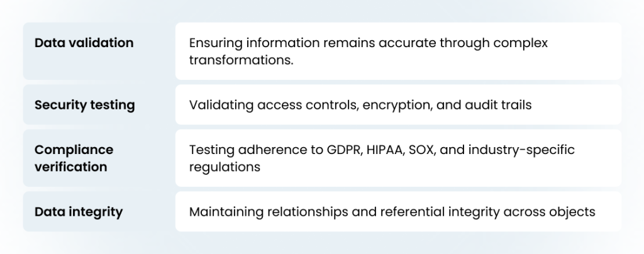Click the "Compliance verification" row label
This screenshot has width=644, height=254.
click(74, 158)
